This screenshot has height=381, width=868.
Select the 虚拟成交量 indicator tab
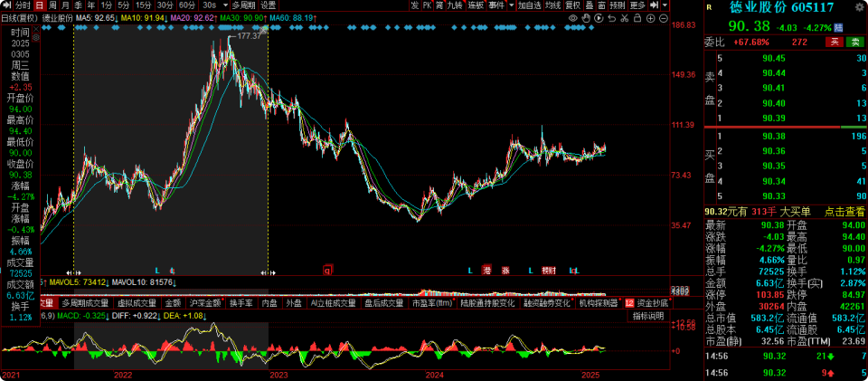click(x=137, y=303)
